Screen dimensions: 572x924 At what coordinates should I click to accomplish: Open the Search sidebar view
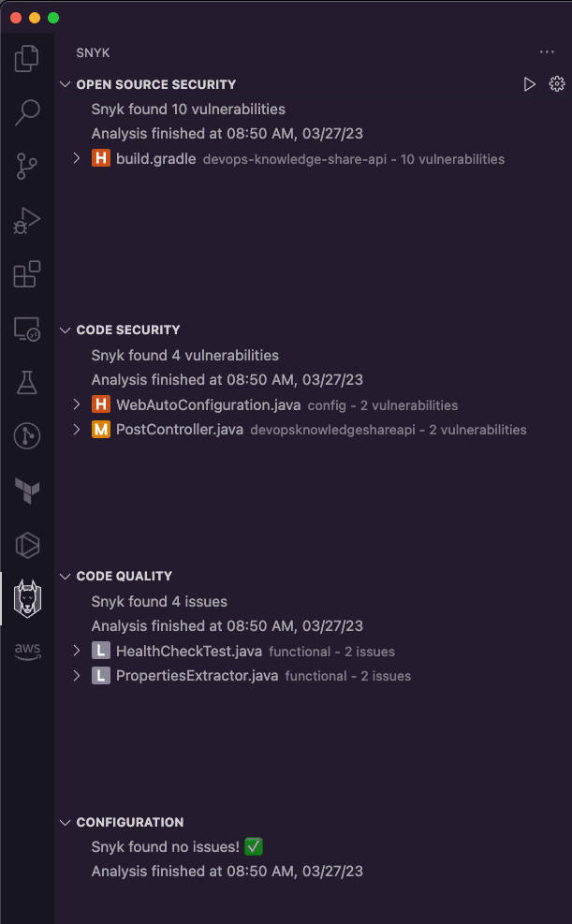point(26,112)
